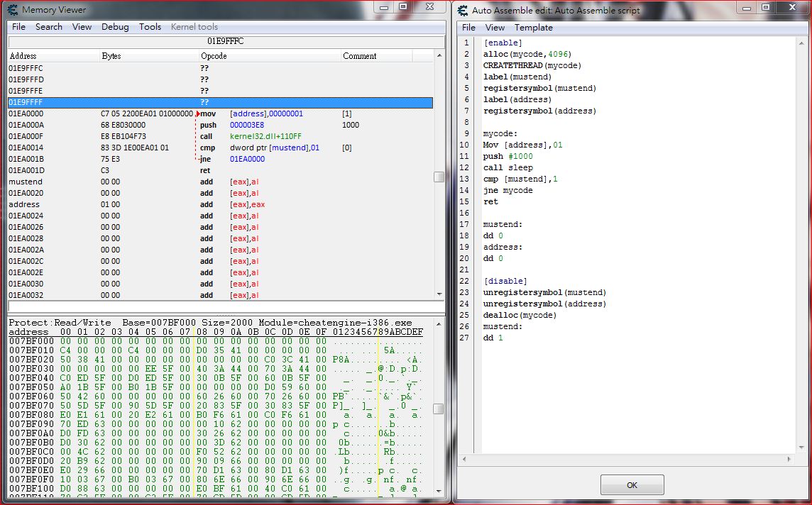This screenshot has width=812, height=505.
Task: Click the gear icon on Auto Assemble title bar
Action: (x=461, y=10)
